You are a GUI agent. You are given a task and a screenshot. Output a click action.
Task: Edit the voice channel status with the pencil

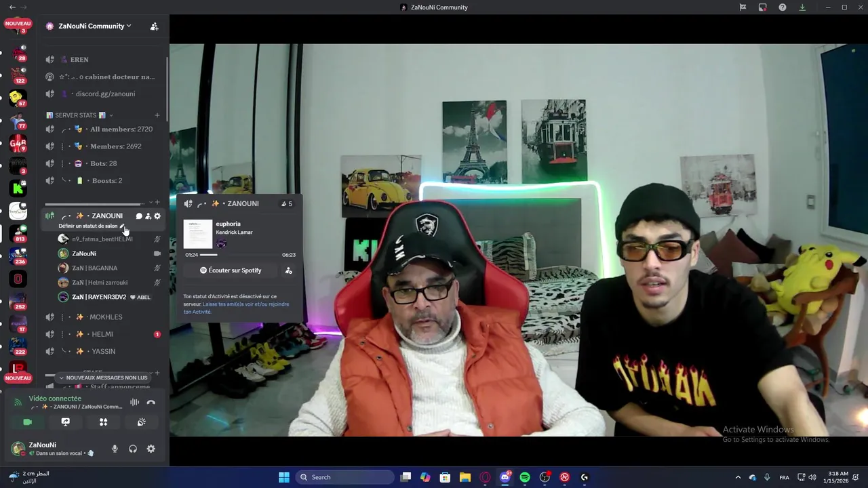122,226
